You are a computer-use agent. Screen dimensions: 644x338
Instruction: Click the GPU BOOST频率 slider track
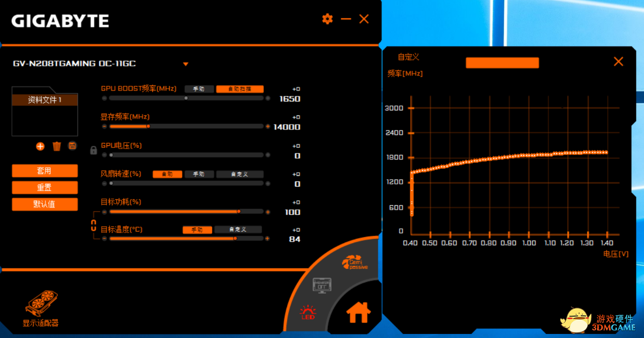pos(186,98)
